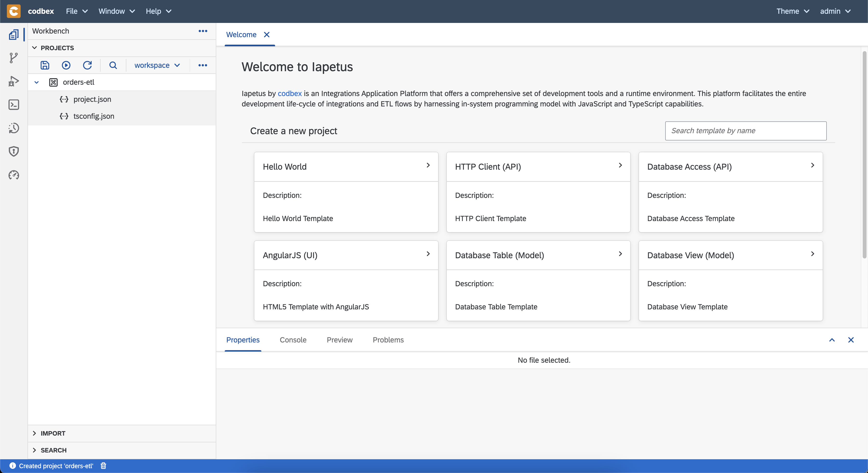The image size is (868, 473).
Task: Open the File menu
Action: point(77,11)
